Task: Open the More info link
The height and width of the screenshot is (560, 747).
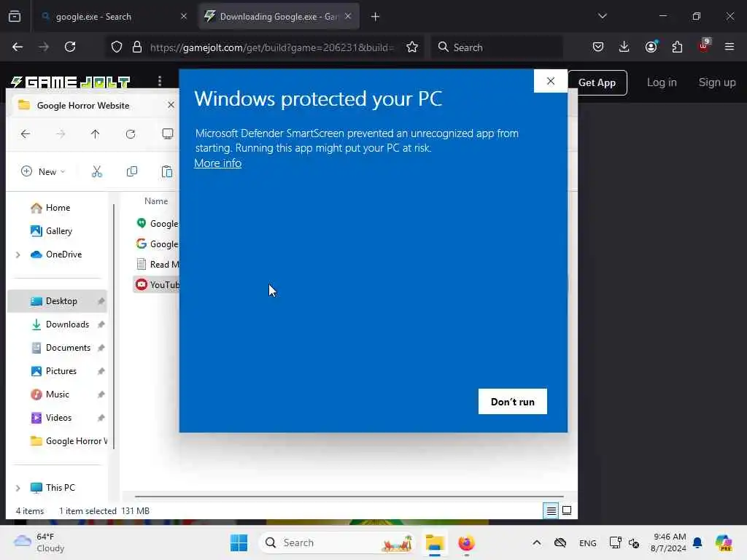Action: pos(217,163)
